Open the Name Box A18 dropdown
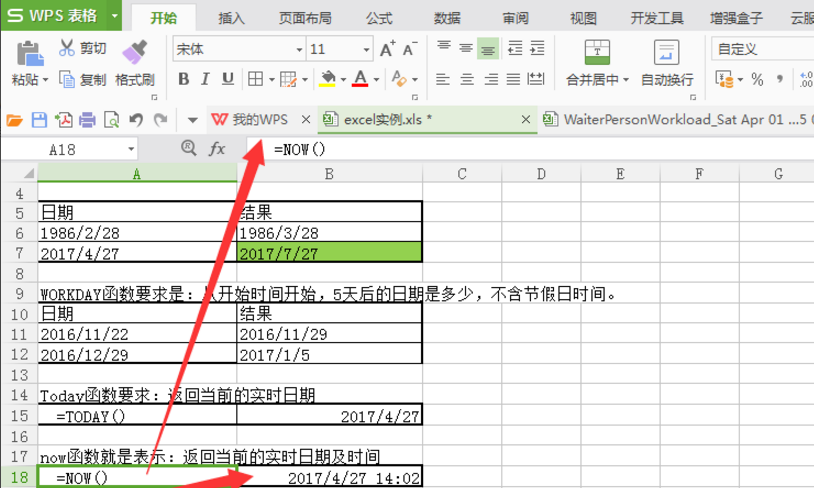The height and width of the screenshot is (488, 814). (x=131, y=150)
